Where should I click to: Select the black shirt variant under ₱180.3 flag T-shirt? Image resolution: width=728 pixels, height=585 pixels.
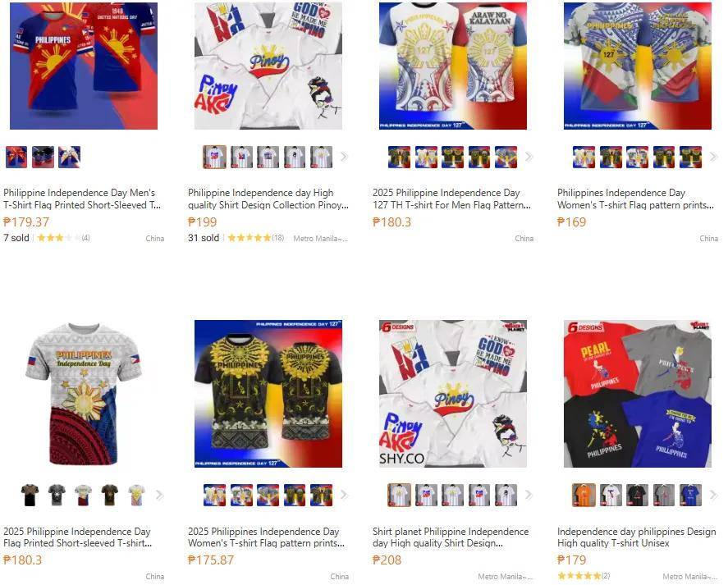click(30, 495)
